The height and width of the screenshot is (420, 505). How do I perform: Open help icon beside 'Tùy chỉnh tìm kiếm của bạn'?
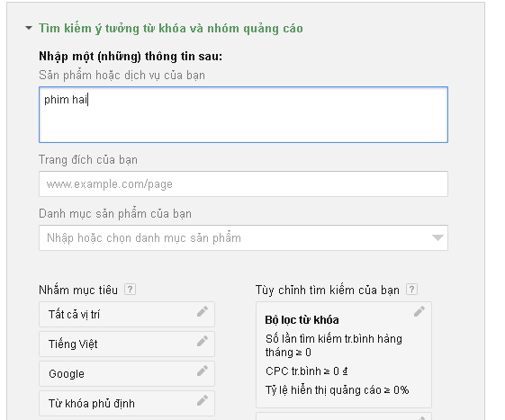[411, 290]
